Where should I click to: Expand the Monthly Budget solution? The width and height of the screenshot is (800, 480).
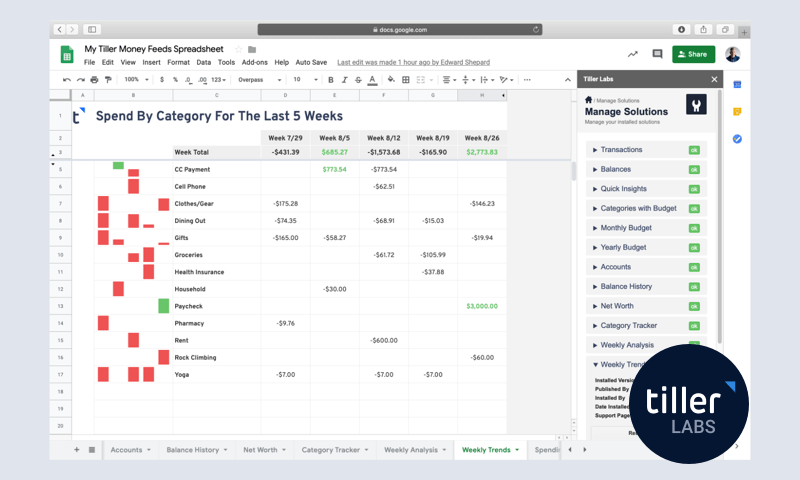coord(646,228)
